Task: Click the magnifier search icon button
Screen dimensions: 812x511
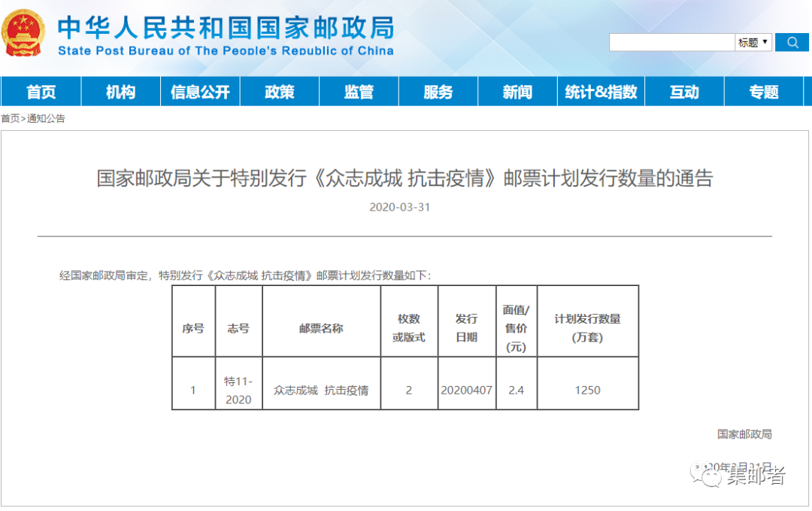Action: coord(791,42)
